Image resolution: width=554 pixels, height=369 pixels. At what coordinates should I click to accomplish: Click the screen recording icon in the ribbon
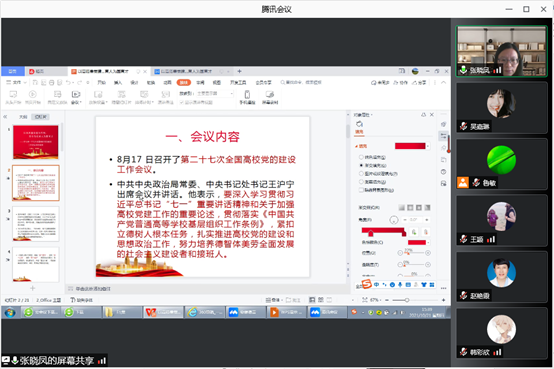pyautogui.click(x=270, y=94)
